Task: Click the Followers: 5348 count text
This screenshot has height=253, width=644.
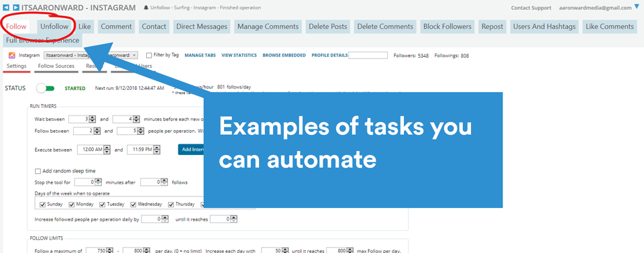Action: [x=411, y=56]
